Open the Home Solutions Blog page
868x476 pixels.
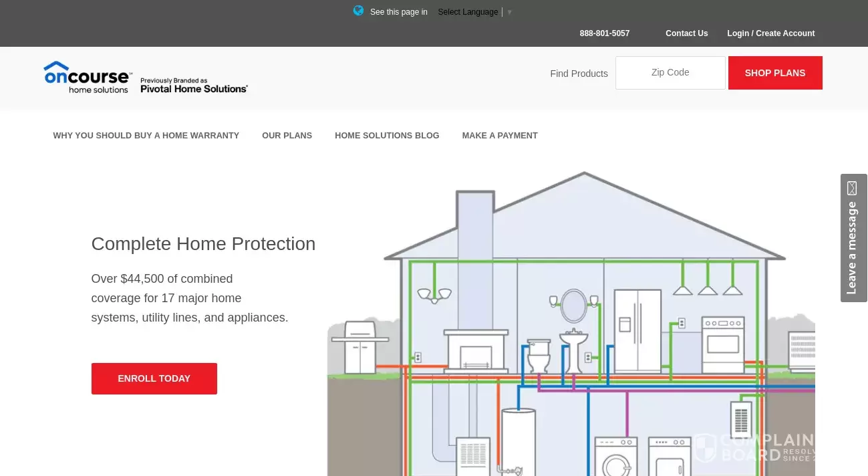click(387, 136)
